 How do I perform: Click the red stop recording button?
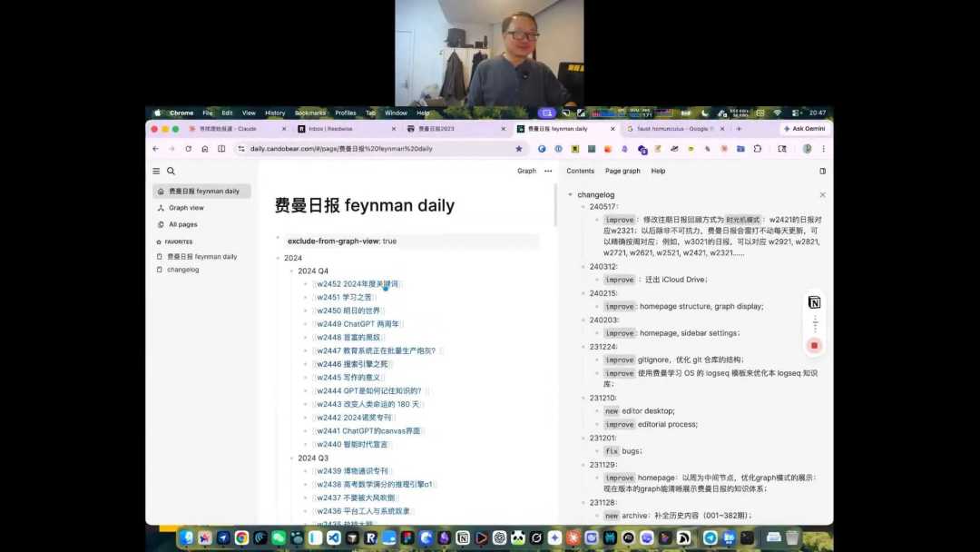(814, 345)
